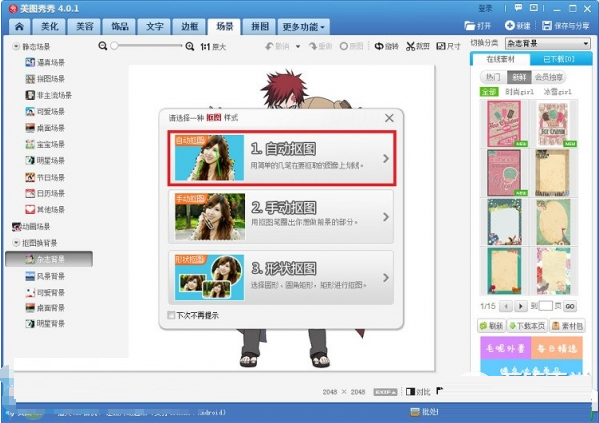Viewport: 599px width, 423px height.
Task: Select 其他场景 in the sidebar
Action: pyautogui.click(x=45, y=209)
